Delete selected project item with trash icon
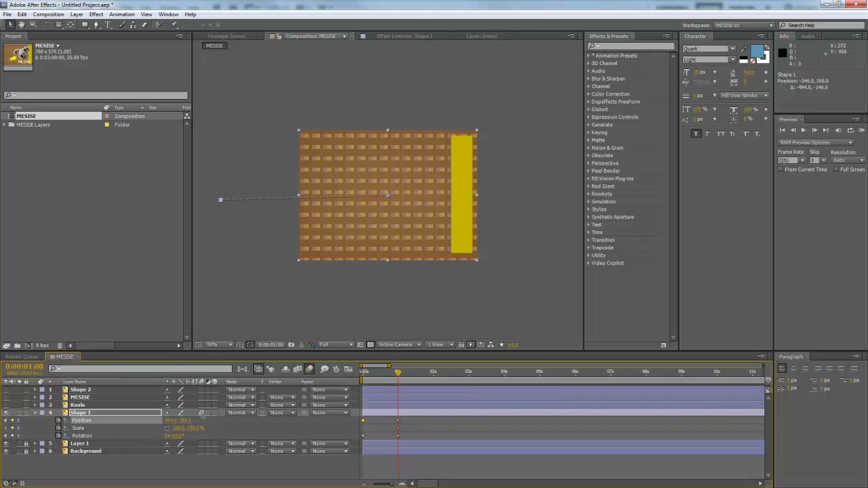The width and height of the screenshot is (868, 488). tap(60, 346)
